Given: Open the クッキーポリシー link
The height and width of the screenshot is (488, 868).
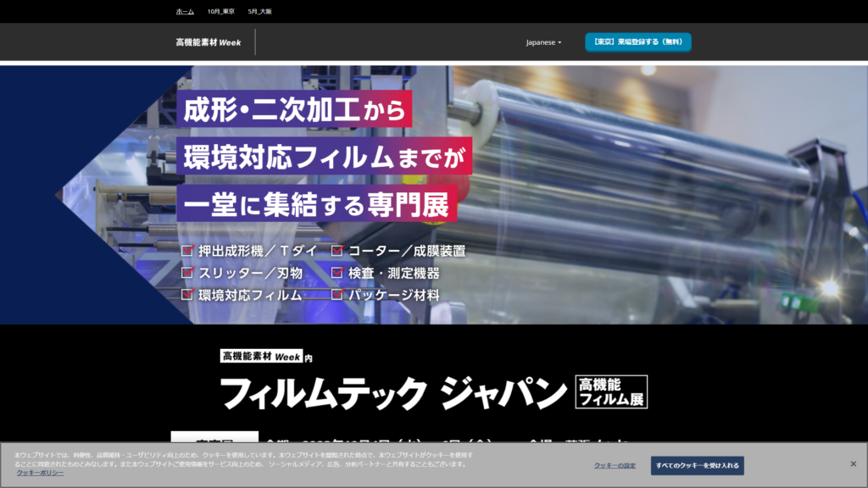Looking at the screenshot, I should [x=39, y=473].
